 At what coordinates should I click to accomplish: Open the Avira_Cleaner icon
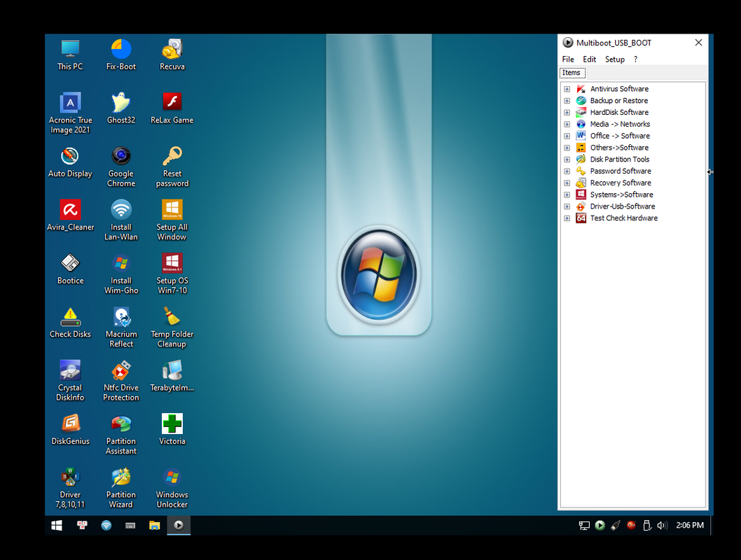point(70,216)
